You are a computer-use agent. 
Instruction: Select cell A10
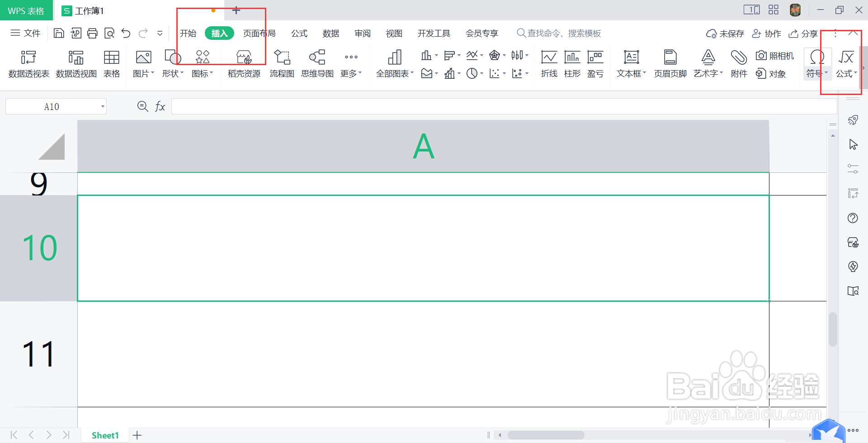423,248
